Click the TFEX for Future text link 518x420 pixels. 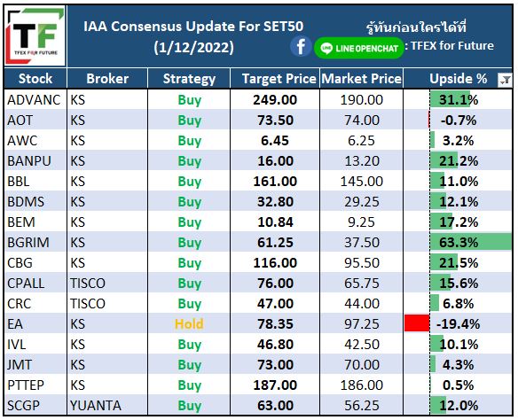(x=452, y=45)
